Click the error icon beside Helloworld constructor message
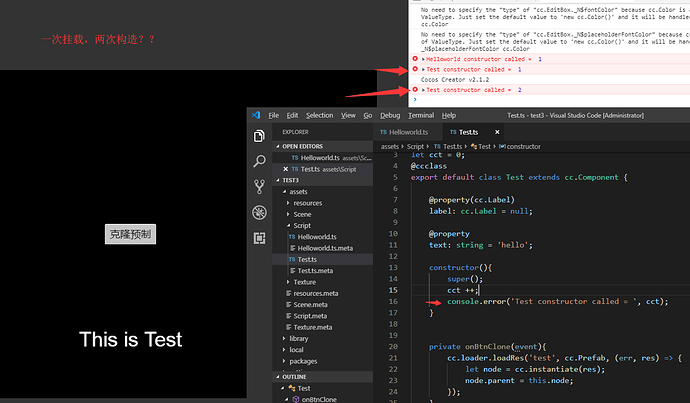690x403 pixels. point(415,59)
